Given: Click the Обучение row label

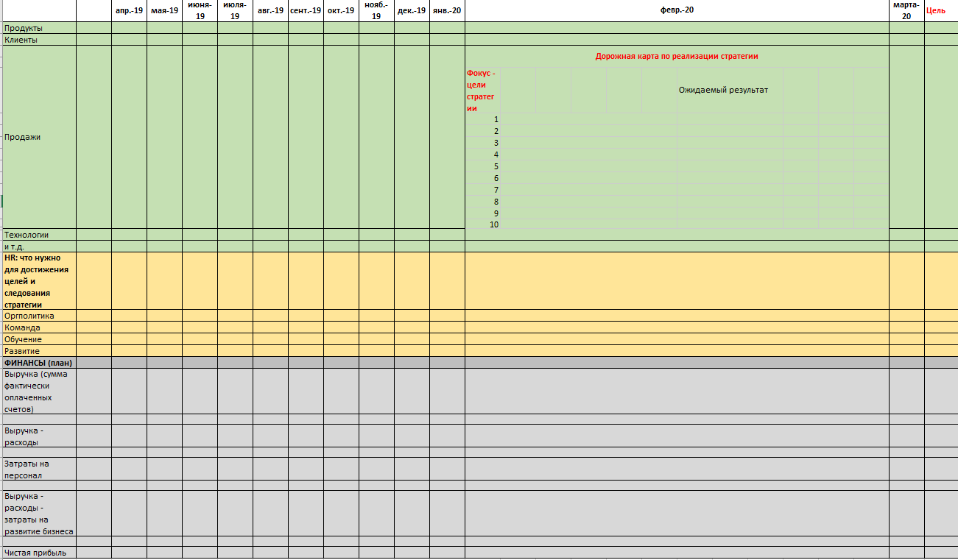Looking at the screenshot, I should tap(38, 339).
